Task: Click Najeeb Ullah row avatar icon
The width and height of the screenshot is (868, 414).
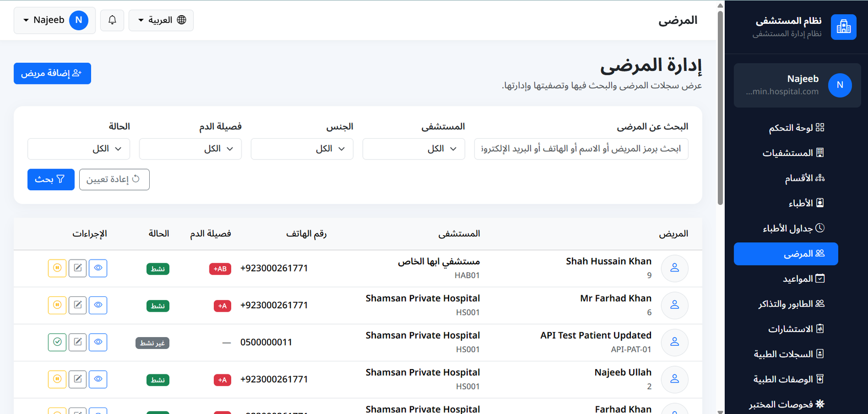Action: tap(675, 379)
